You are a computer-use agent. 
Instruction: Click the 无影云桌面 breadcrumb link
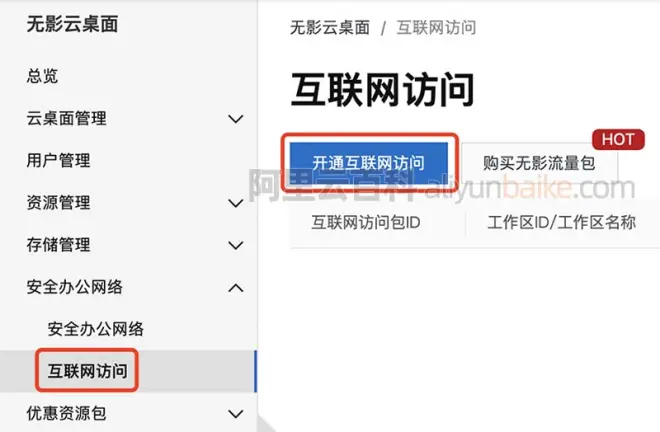[330, 28]
